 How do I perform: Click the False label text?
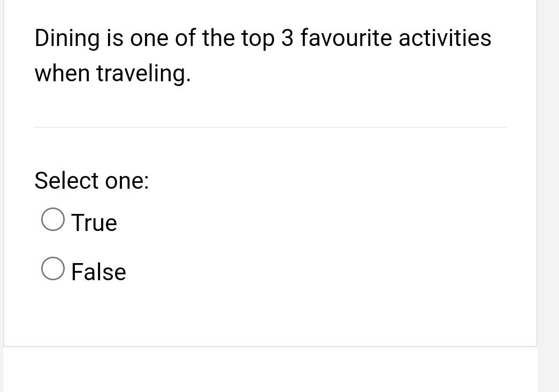(98, 272)
